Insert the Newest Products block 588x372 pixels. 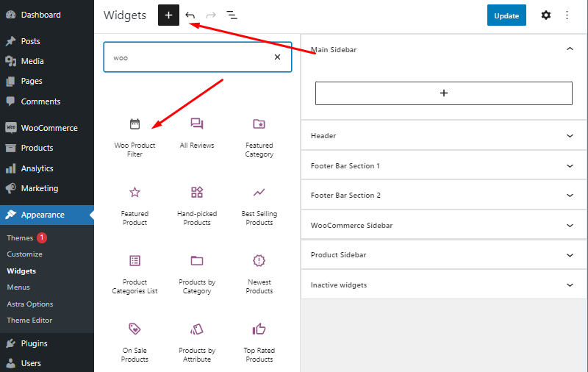(x=259, y=274)
